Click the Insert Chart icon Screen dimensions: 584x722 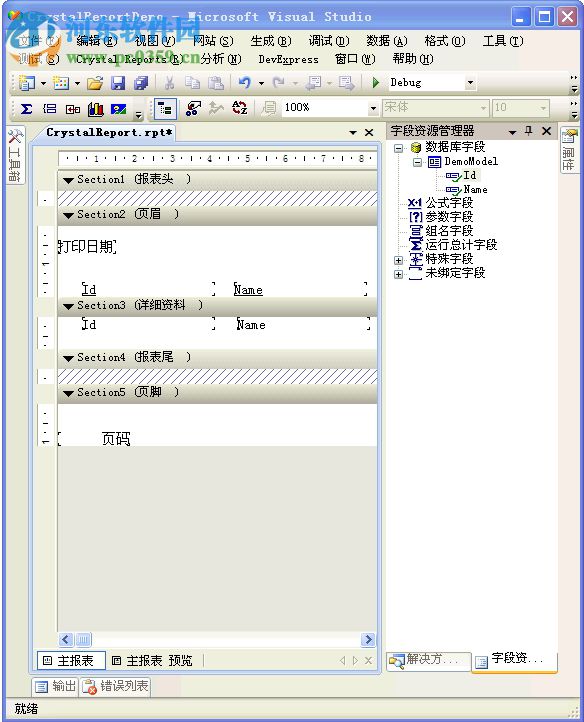(x=96, y=109)
